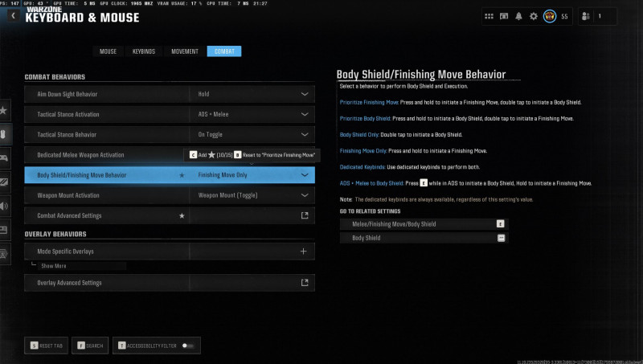Expand Weapon Mount Activation dropdown
The width and height of the screenshot is (643, 364).
pyautogui.click(x=305, y=195)
